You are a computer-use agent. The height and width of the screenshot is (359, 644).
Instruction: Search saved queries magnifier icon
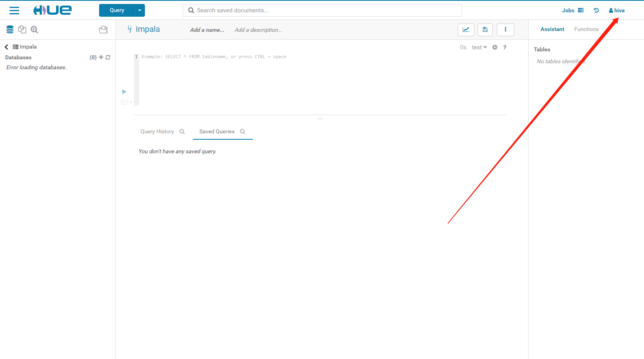tap(243, 132)
